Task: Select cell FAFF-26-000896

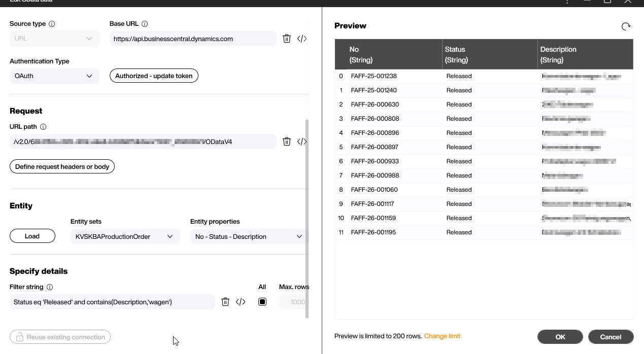Action: point(375,133)
